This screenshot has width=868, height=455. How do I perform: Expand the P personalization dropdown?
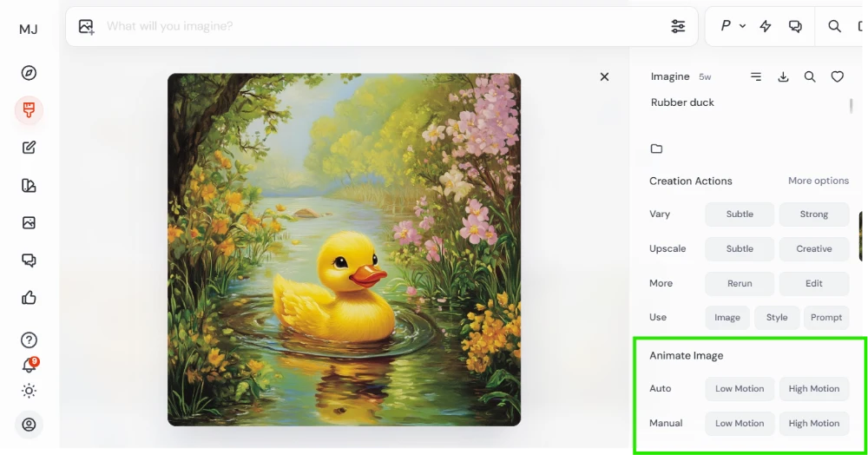click(x=733, y=25)
